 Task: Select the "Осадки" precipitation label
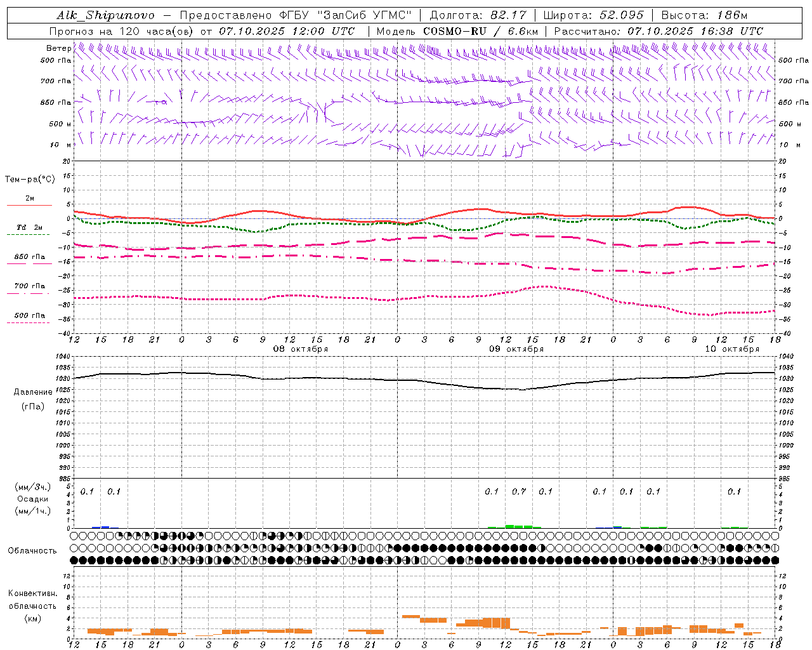32,499
